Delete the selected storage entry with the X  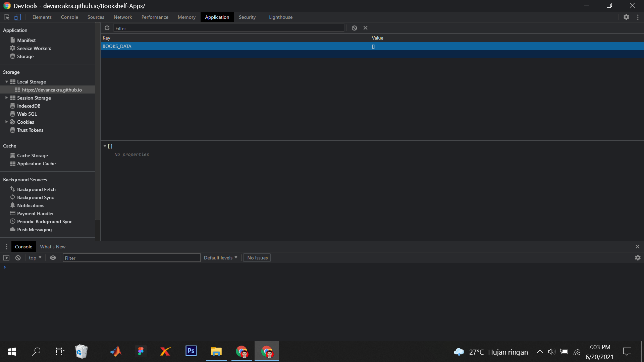[x=366, y=28]
